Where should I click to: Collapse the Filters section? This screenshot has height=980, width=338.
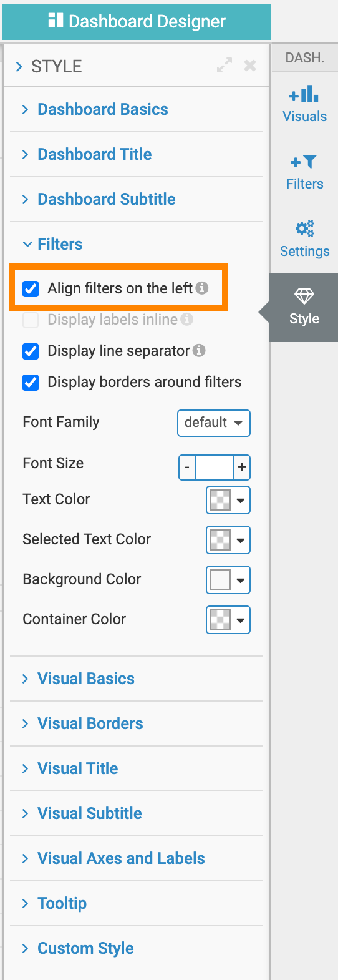[60, 244]
